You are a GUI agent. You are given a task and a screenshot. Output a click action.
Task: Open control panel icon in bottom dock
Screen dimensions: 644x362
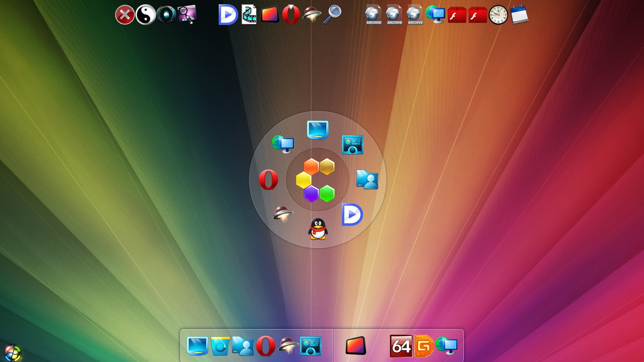pos(311,346)
